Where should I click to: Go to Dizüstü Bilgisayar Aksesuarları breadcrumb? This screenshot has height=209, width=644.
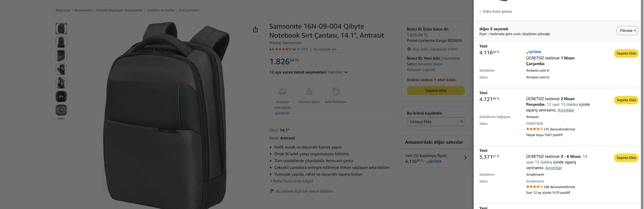click(119, 10)
